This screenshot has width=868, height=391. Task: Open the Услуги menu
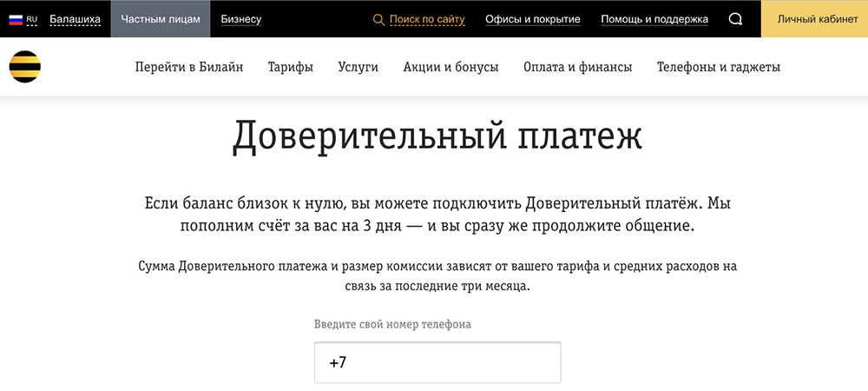tap(358, 67)
